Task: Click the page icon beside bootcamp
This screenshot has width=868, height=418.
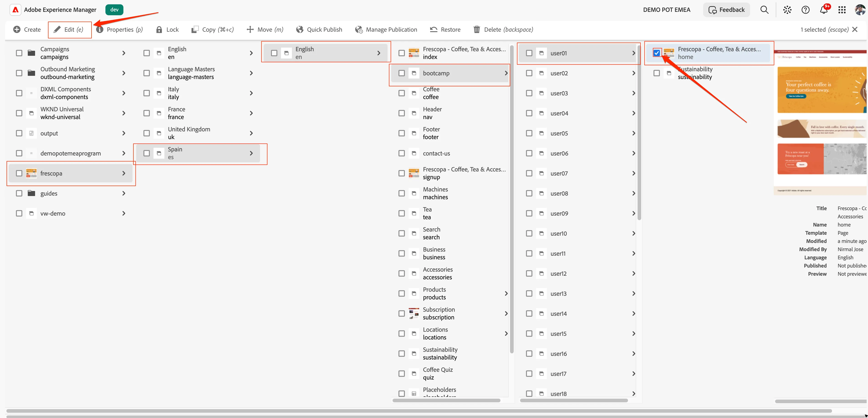Action: click(x=414, y=73)
